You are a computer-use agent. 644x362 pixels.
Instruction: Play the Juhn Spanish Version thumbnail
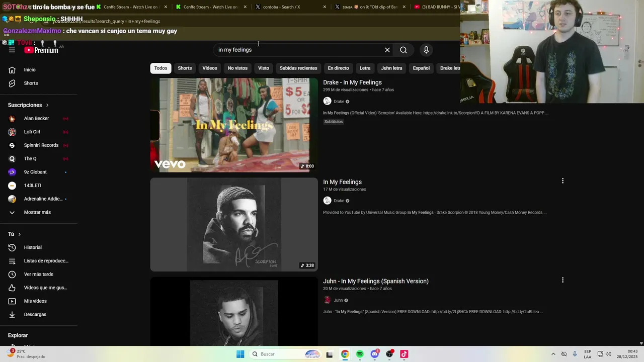pos(234,312)
